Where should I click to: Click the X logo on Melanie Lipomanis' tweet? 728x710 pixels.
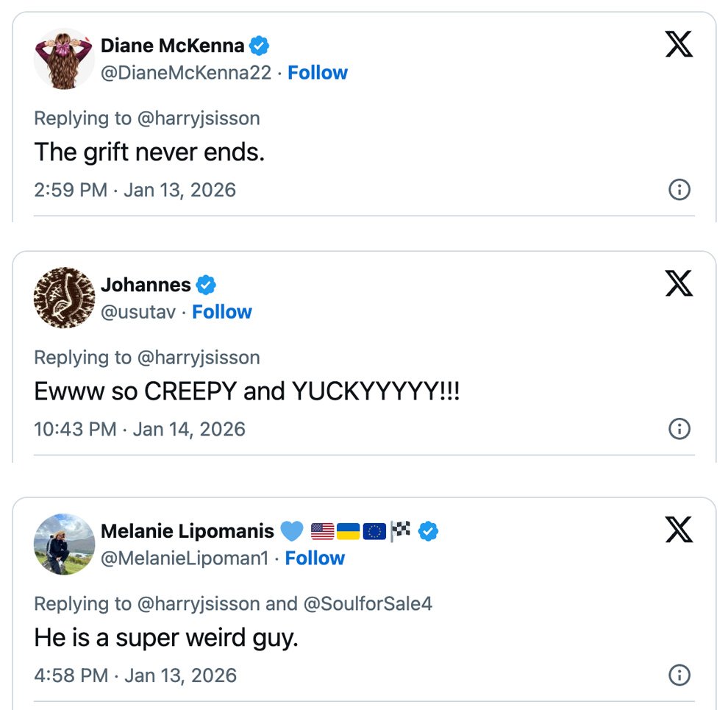[679, 529]
